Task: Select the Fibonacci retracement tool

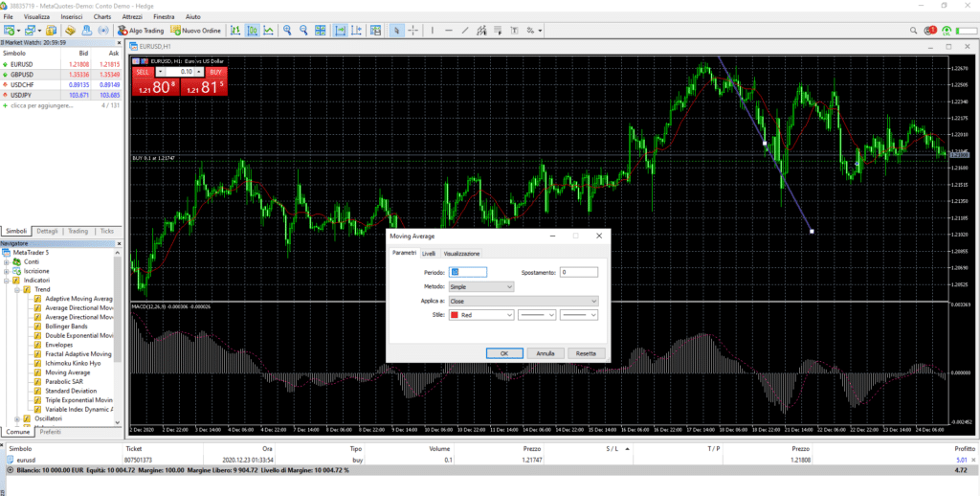Action: [498, 30]
